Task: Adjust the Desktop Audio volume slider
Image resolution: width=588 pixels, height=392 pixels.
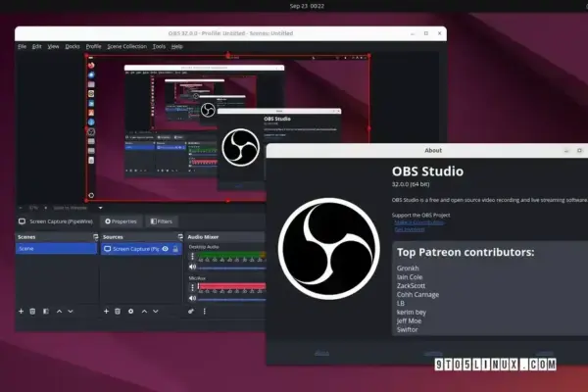Action: [x=231, y=268]
